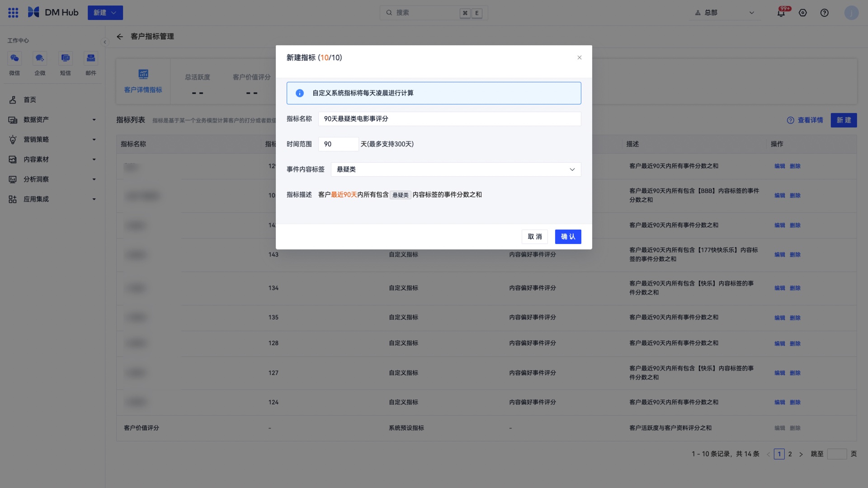
Task: Switch to the 客户详情指标 tab
Action: [x=143, y=81]
